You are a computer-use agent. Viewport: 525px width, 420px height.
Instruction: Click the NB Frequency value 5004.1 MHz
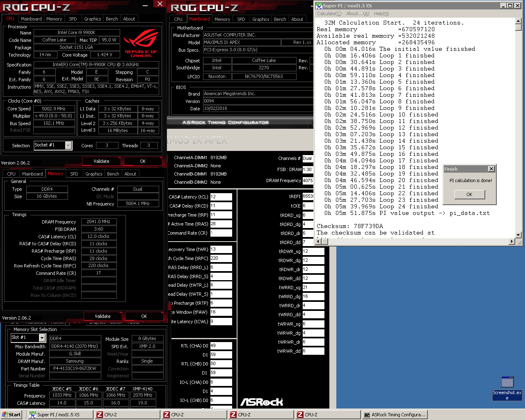click(x=138, y=203)
